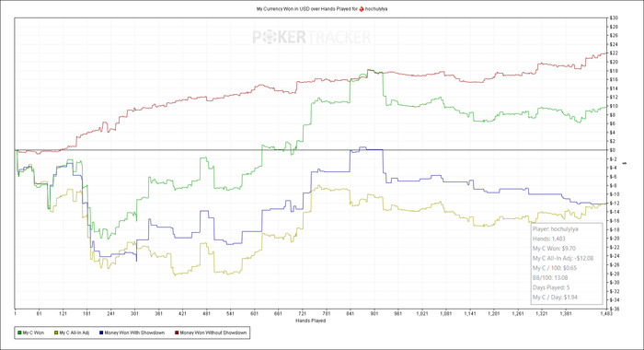
Task: Toggle the My C All-In Adj legend label
Action: click(75, 332)
